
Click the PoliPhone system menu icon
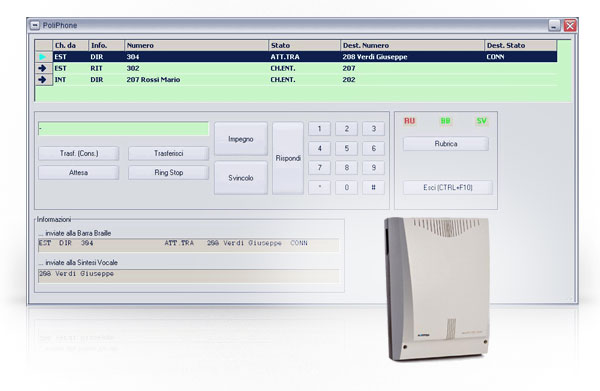(x=35, y=25)
